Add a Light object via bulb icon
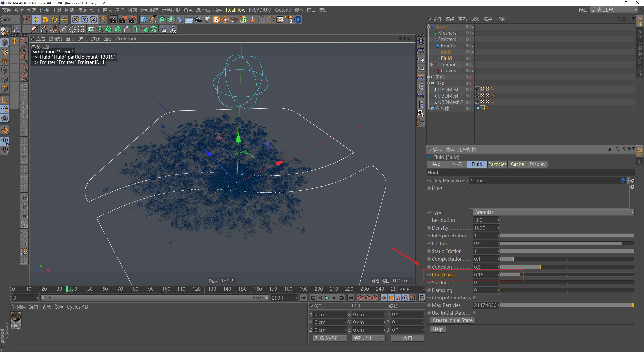 207,20
